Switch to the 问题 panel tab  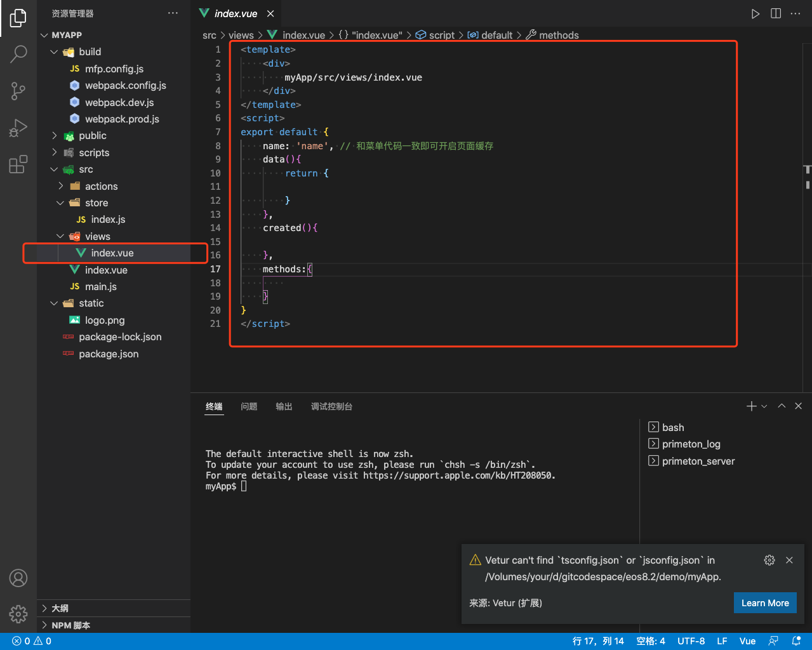[x=249, y=406]
